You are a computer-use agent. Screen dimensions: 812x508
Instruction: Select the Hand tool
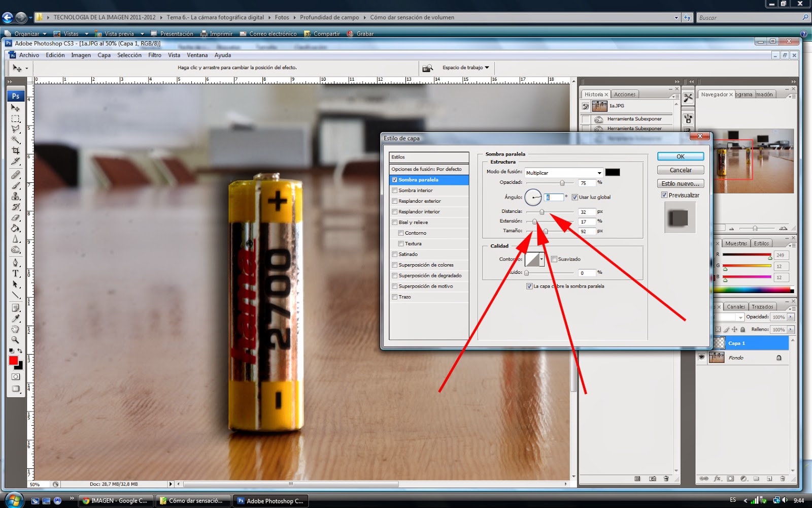[x=16, y=329]
